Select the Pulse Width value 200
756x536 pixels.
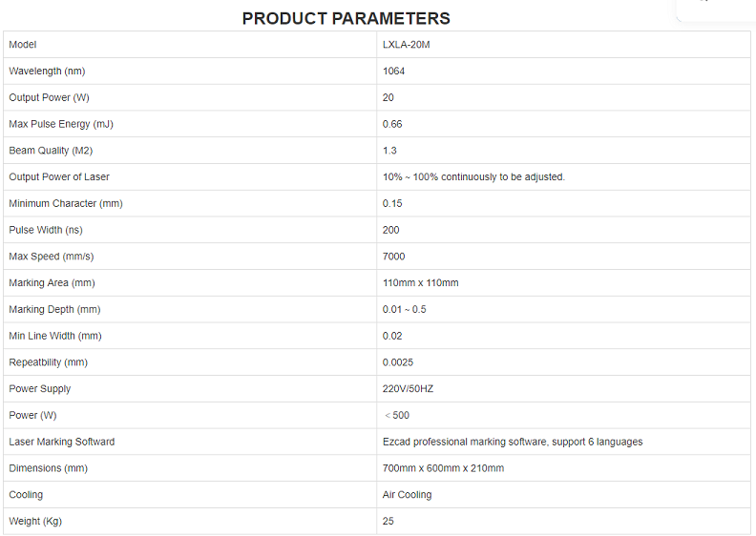pos(390,230)
